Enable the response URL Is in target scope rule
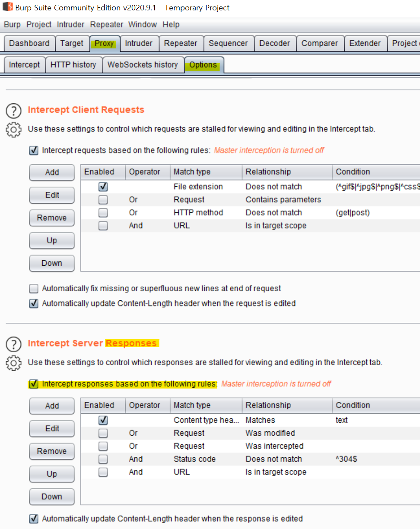The width and height of the screenshot is (420, 529). (x=103, y=472)
